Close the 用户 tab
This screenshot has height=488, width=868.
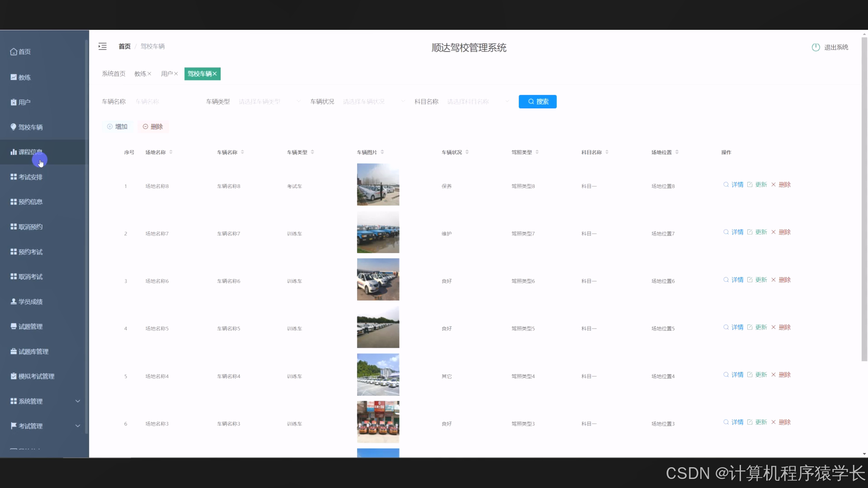click(x=176, y=74)
